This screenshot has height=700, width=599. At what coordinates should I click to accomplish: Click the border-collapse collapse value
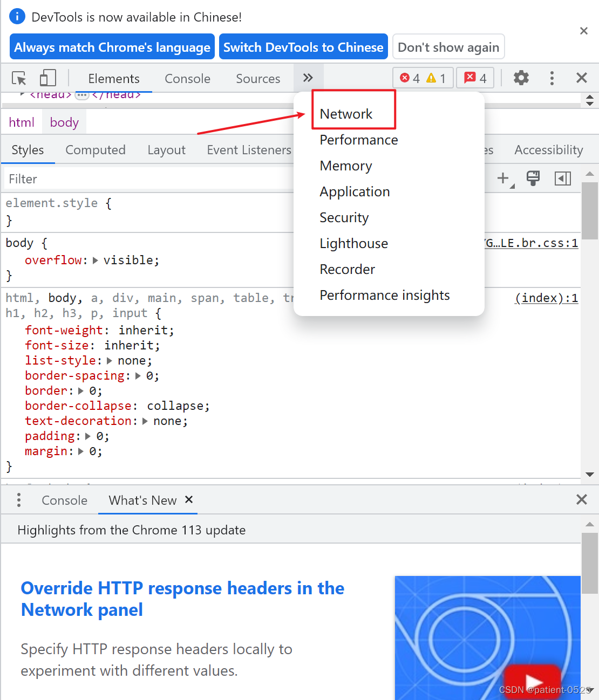point(175,406)
